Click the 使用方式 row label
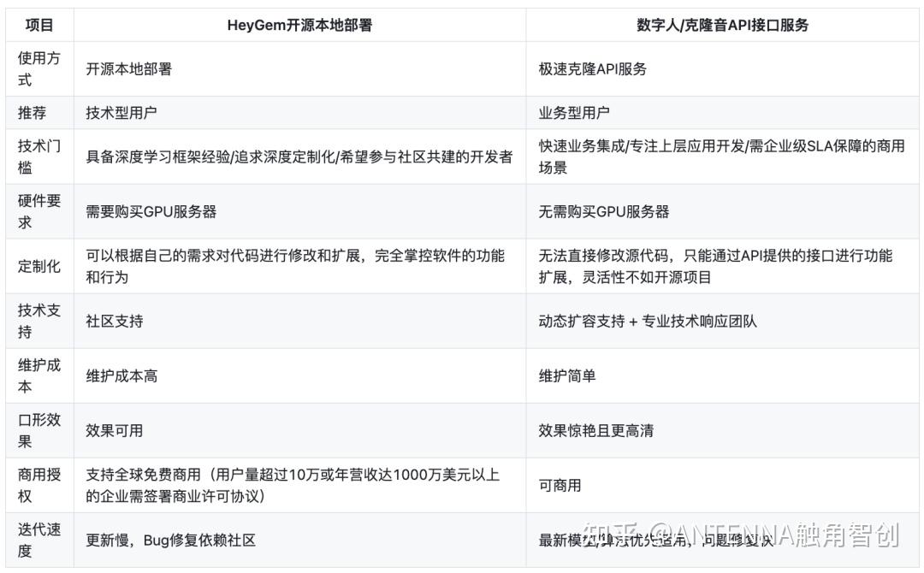 click(38, 68)
